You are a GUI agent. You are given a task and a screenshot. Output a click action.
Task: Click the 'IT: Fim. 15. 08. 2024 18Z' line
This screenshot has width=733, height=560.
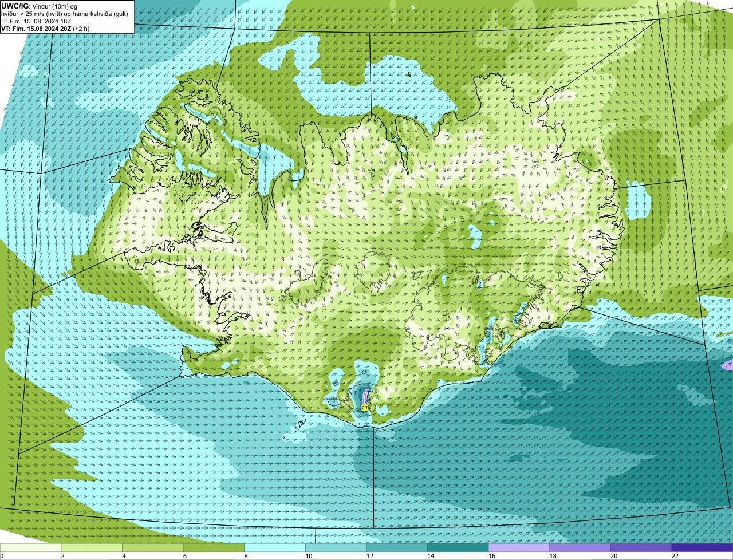click(36, 21)
